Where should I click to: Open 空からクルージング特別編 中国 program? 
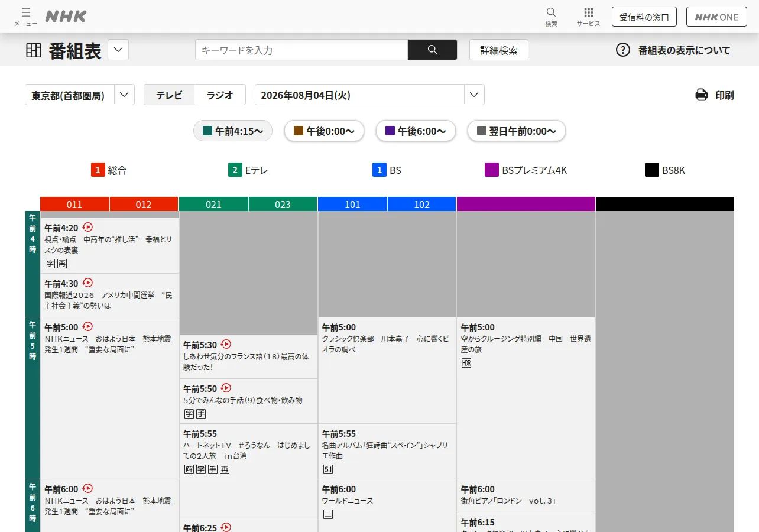pyautogui.click(x=526, y=398)
